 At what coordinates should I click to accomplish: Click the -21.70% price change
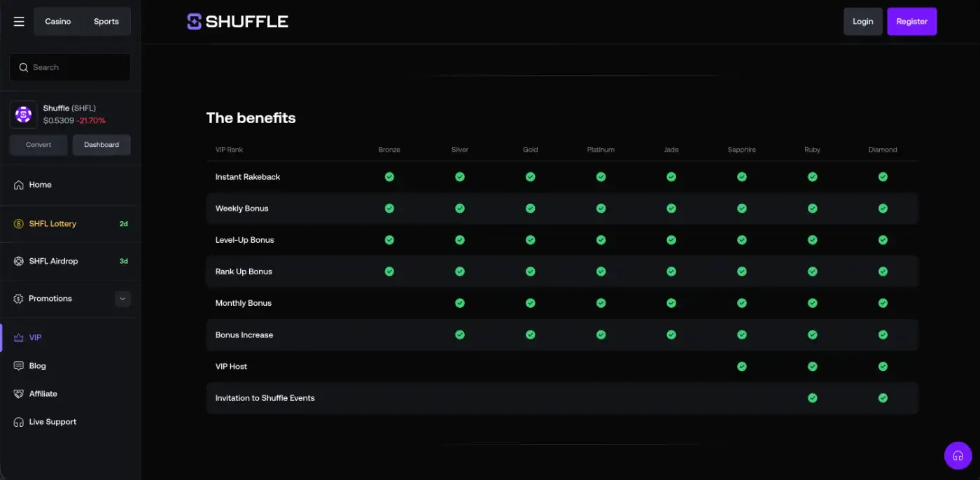coord(91,120)
